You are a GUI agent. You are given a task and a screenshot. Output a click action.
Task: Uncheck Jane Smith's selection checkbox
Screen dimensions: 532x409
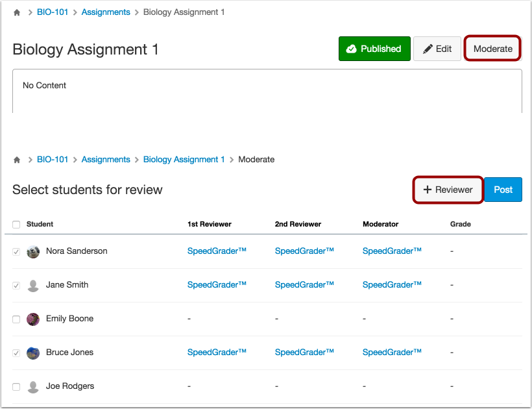[16, 285]
